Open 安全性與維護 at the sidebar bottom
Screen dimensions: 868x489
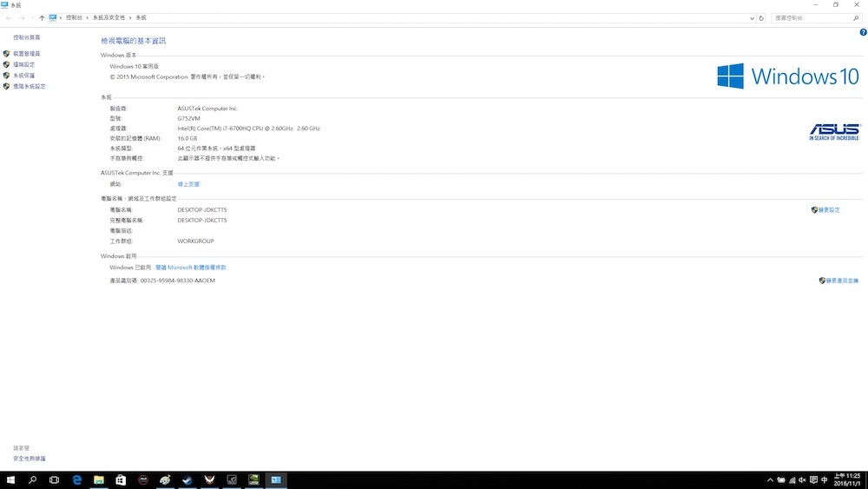[30, 459]
